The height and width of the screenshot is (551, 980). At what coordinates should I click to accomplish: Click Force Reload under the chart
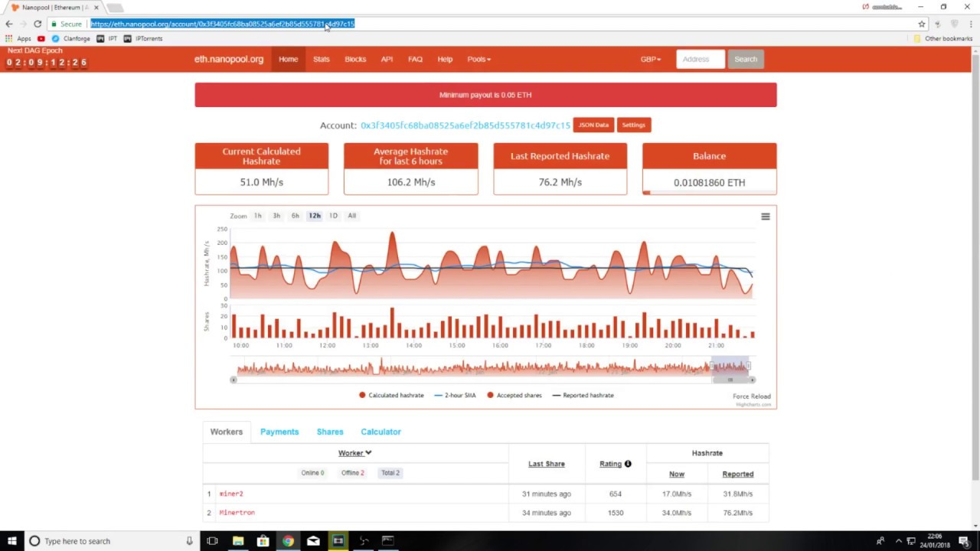coord(752,396)
